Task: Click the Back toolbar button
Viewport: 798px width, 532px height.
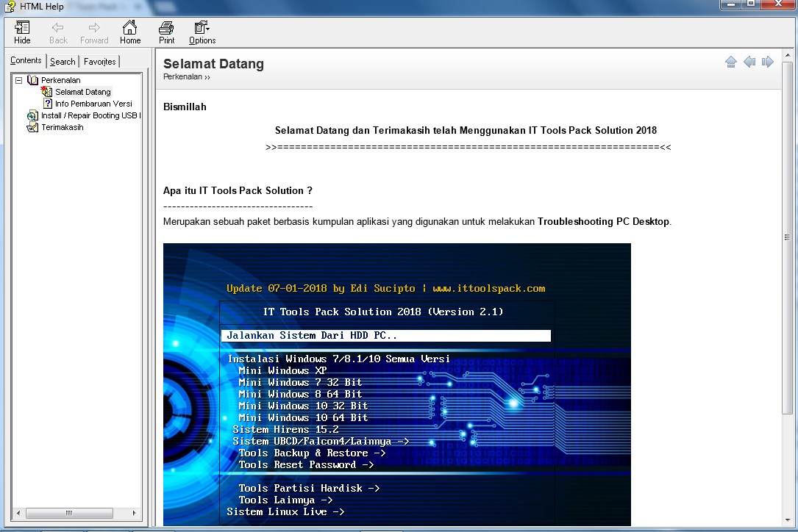Action: [x=58, y=32]
